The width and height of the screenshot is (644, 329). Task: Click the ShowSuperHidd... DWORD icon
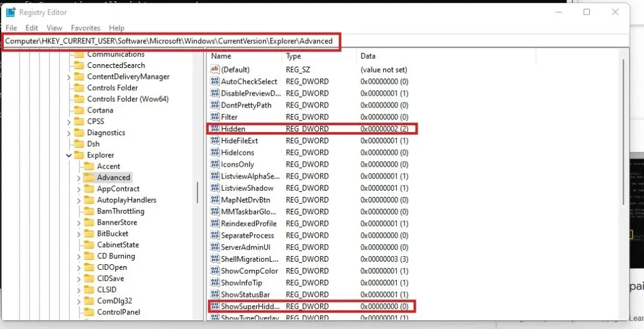[x=215, y=307]
